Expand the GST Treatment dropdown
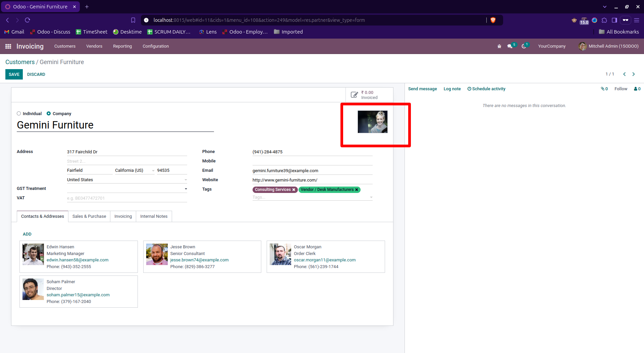 coord(185,189)
